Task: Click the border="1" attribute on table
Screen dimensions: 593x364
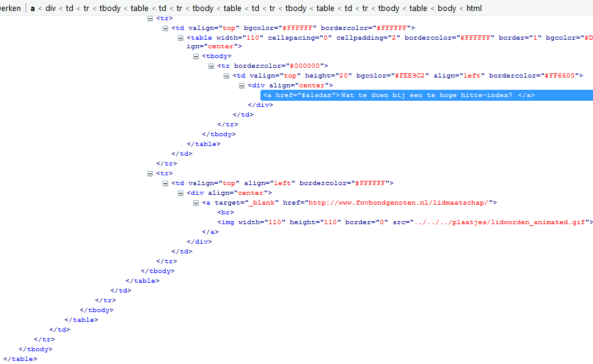Action: click(x=520, y=38)
